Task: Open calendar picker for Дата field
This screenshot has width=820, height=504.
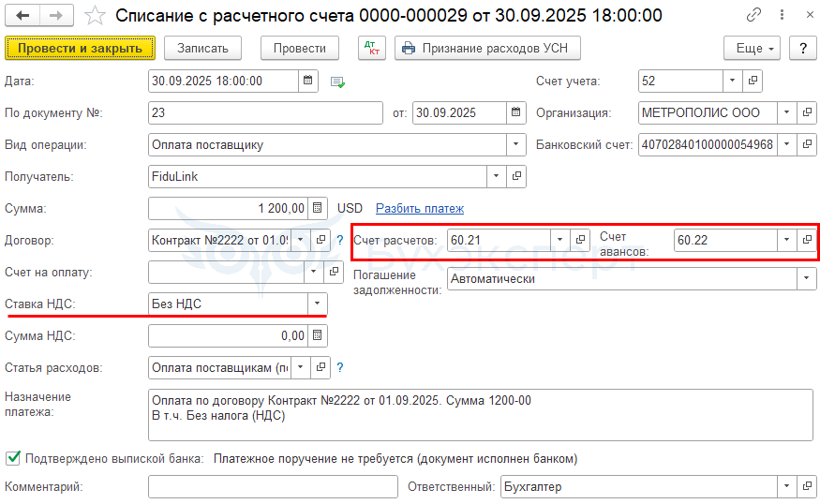Action: point(308,82)
